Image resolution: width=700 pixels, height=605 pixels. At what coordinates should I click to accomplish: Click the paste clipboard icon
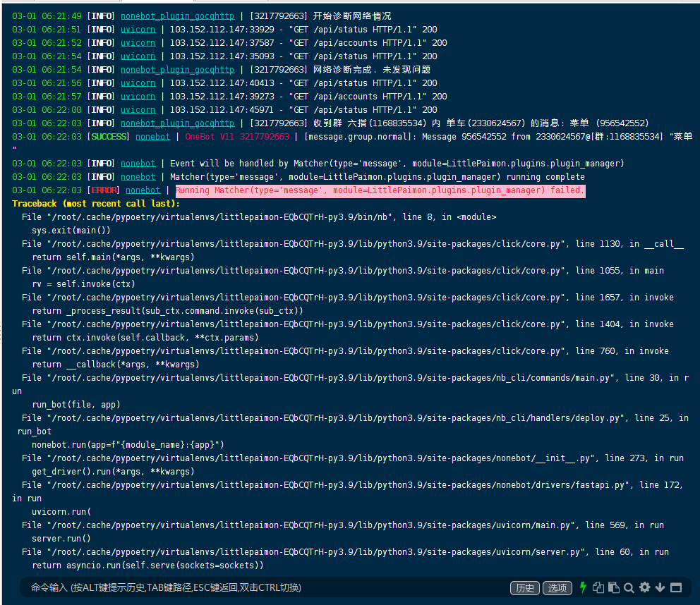613,587
